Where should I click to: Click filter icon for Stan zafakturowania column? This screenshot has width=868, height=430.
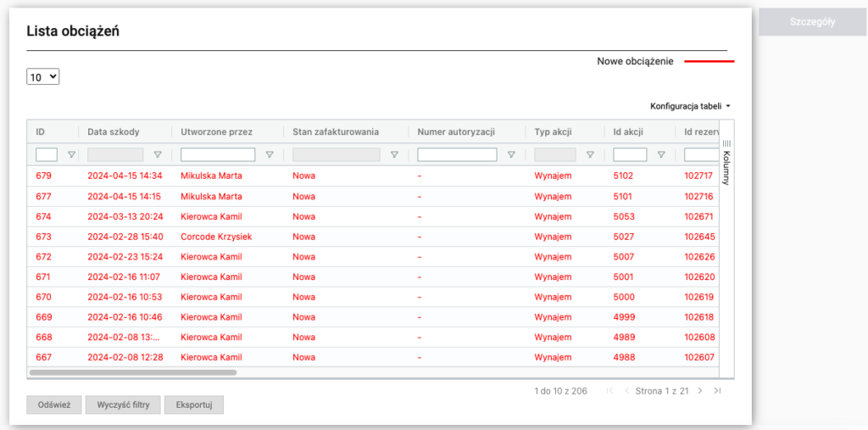(394, 155)
